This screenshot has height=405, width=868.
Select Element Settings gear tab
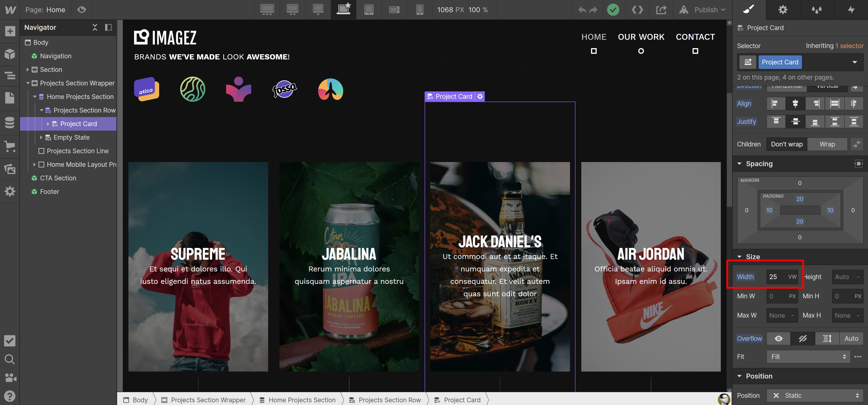782,9
